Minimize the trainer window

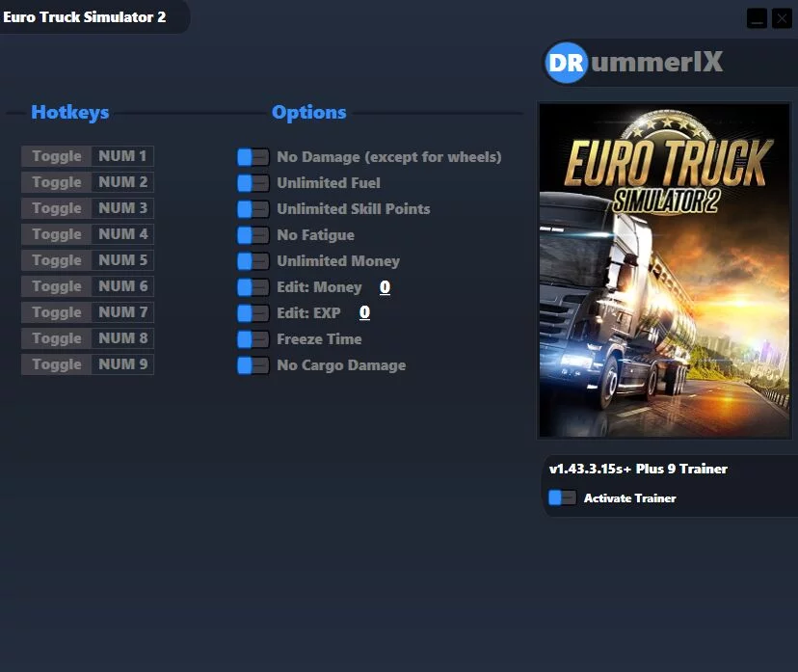coord(757,18)
